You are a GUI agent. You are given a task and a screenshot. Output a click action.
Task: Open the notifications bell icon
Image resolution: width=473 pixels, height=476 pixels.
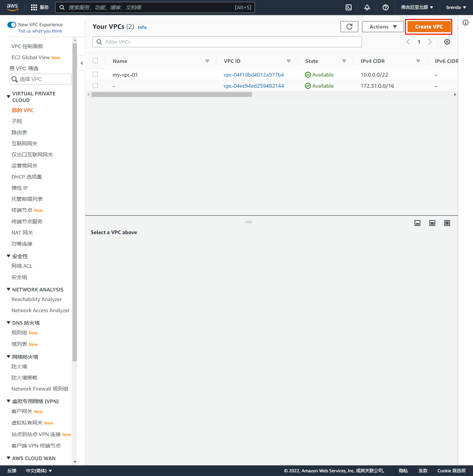coord(367,7)
